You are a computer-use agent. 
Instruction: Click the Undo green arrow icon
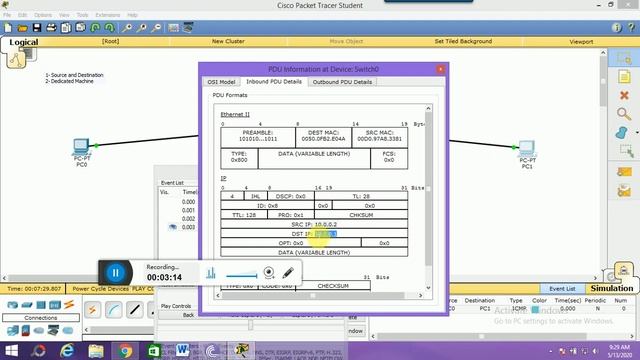(x=96, y=28)
